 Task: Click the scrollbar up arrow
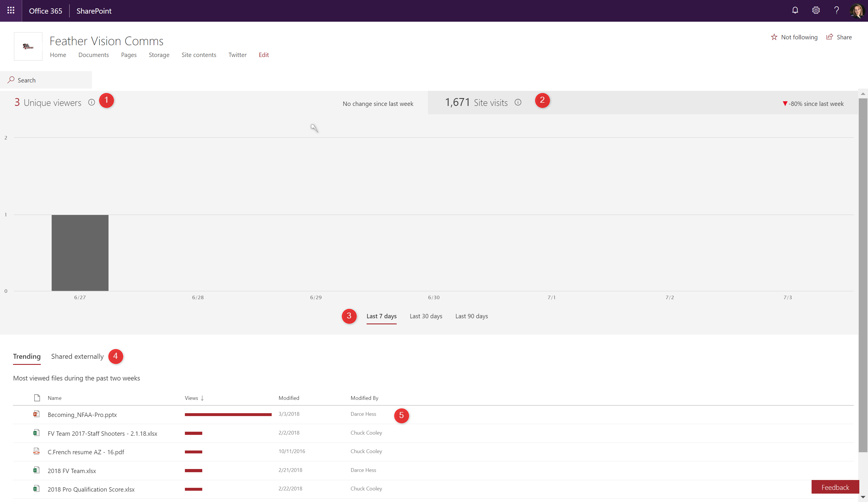click(863, 94)
